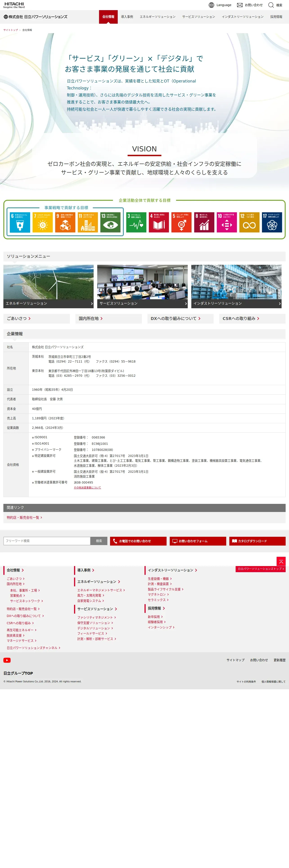This screenshot has width=289, height=868.
Task: Click the カタログダウンロード button
Action: 257,541
